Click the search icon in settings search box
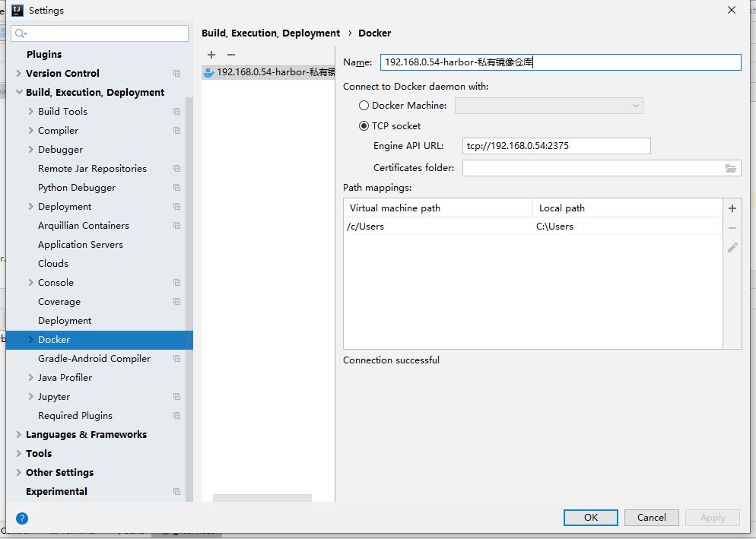 tap(21, 33)
